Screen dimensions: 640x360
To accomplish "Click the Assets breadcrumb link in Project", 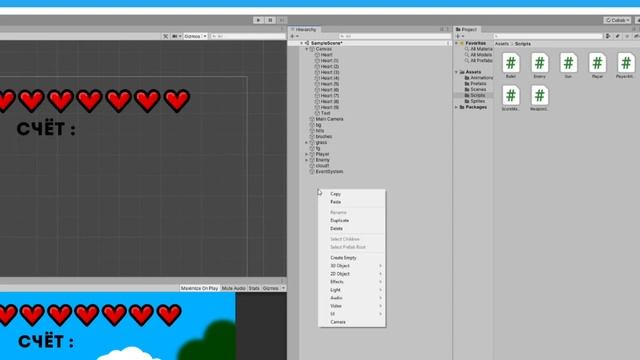I will pos(502,44).
